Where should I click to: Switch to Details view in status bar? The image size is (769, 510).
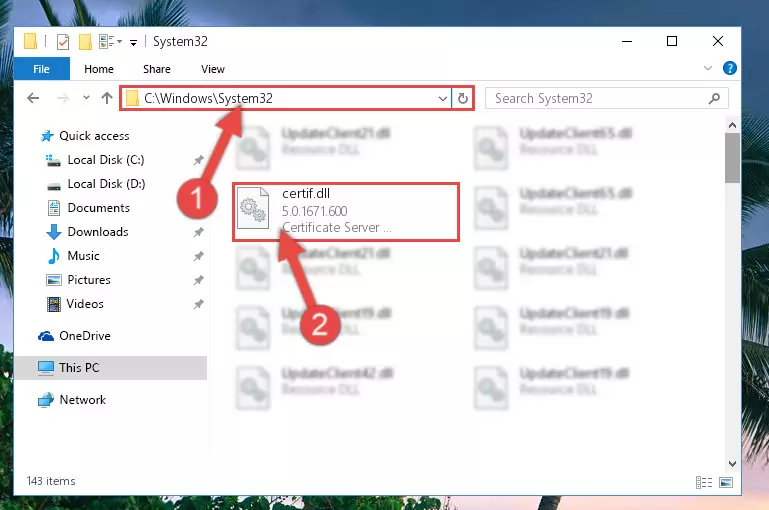point(704,483)
